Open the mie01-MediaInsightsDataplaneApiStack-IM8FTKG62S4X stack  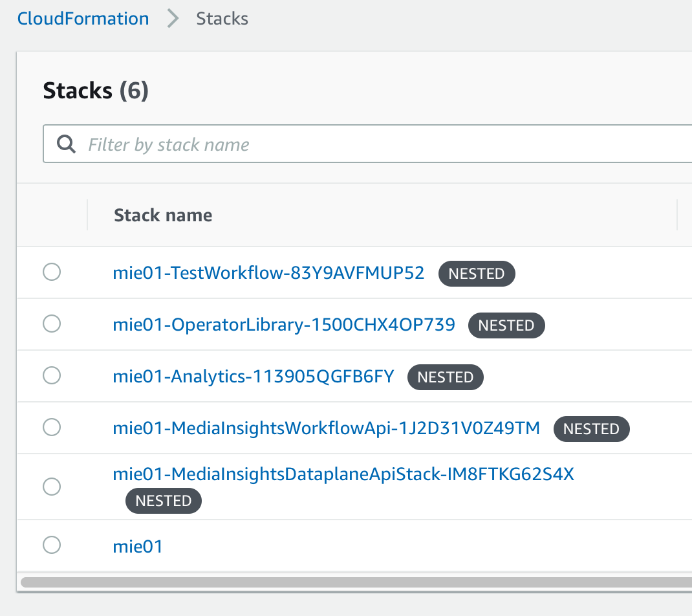[x=343, y=474]
